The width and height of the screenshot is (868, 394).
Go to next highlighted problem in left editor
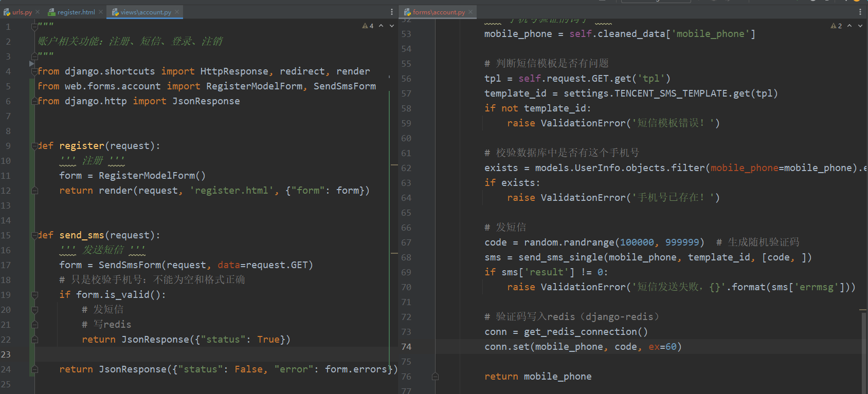392,26
